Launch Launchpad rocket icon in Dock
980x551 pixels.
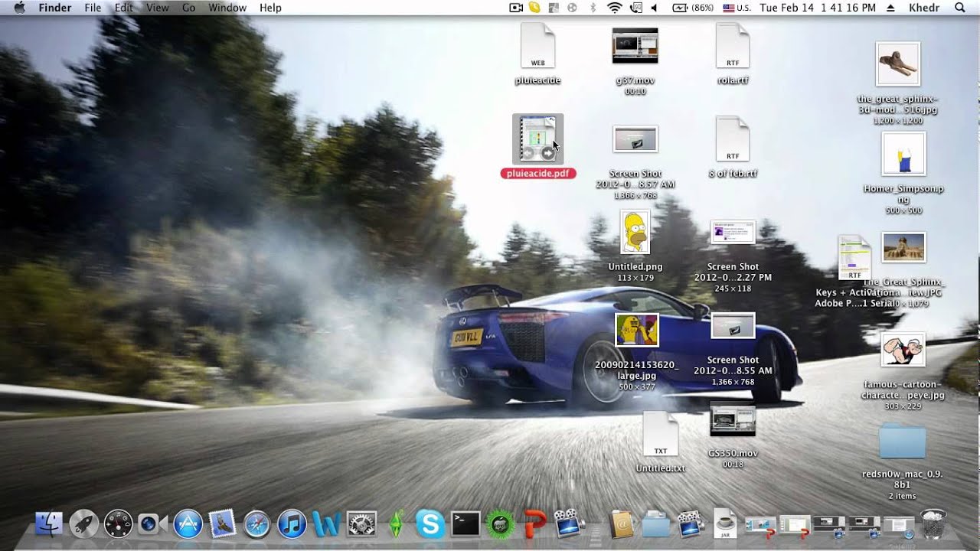tap(83, 524)
